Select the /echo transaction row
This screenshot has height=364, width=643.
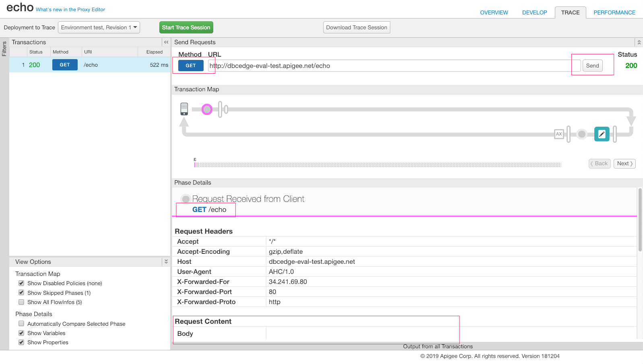(x=90, y=65)
